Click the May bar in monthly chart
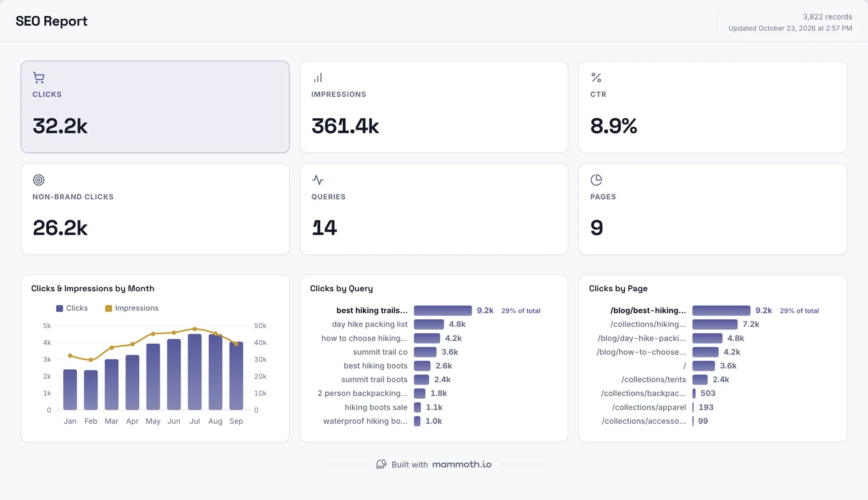 (153, 377)
